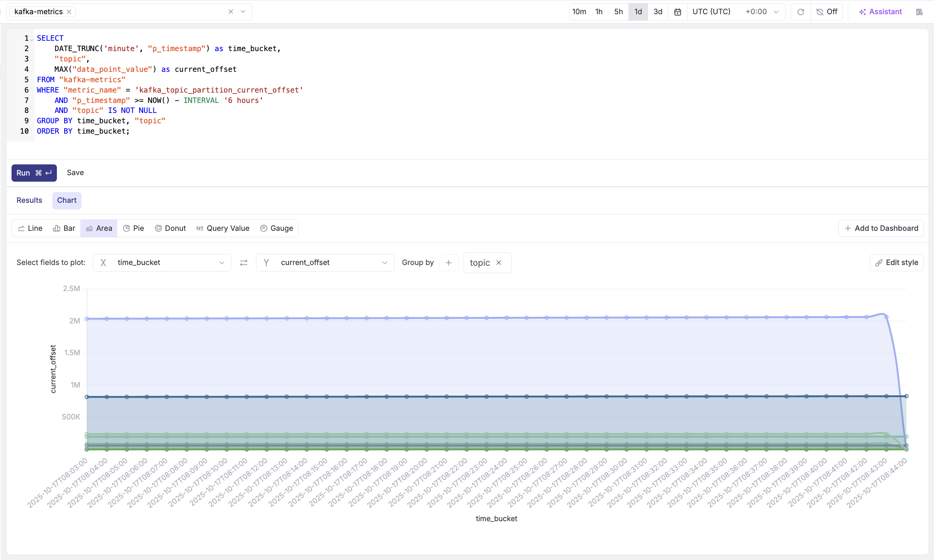Expand the stream selector dropdown chevron
The image size is (934, 560).
click(x=243, y=12)
